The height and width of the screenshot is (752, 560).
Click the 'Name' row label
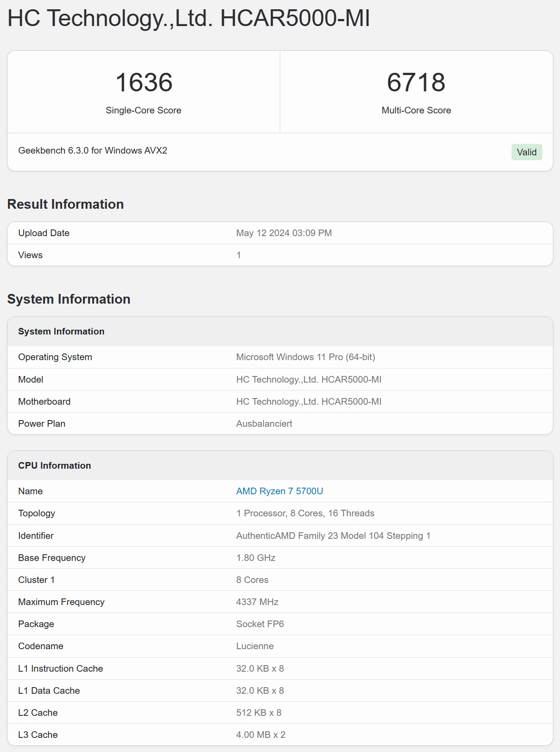30,491
